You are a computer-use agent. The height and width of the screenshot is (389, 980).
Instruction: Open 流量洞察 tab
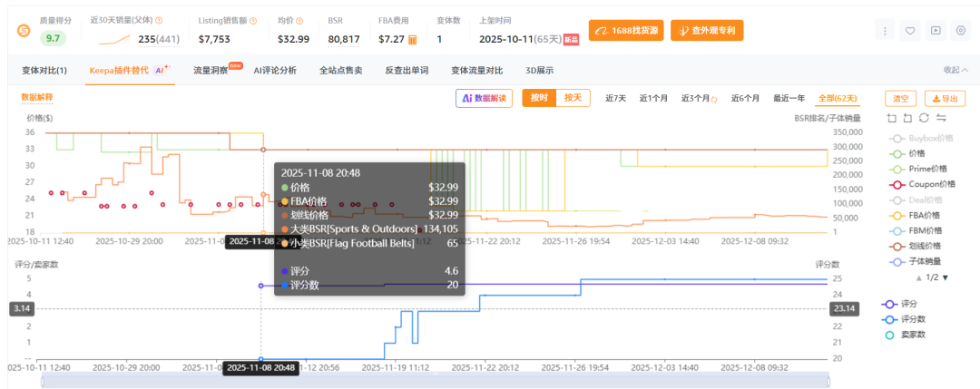[210, 71]
